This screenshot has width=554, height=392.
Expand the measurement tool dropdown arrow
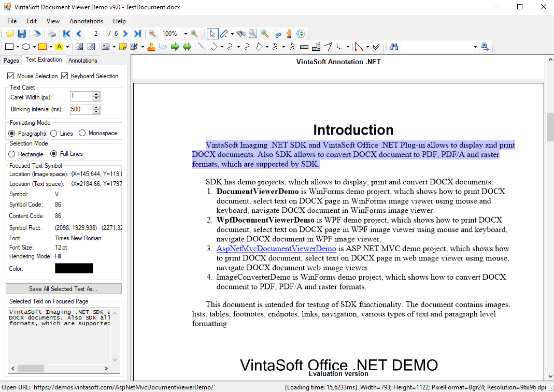(x=232, y=34)
